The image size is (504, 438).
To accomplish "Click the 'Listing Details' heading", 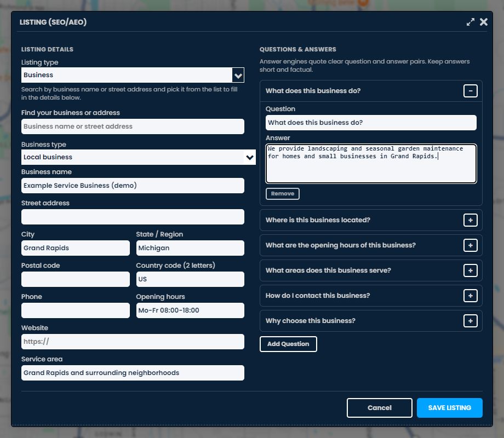I will [47, 49].
